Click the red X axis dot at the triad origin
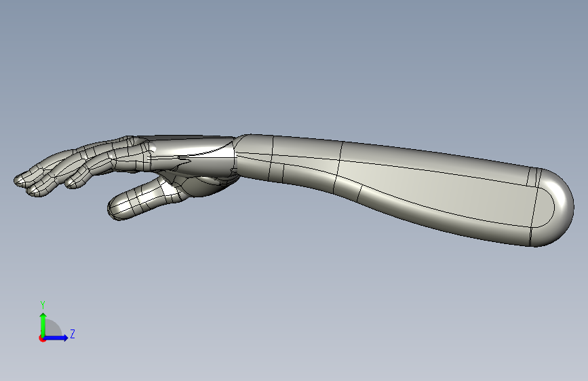 tap(42, 338)
